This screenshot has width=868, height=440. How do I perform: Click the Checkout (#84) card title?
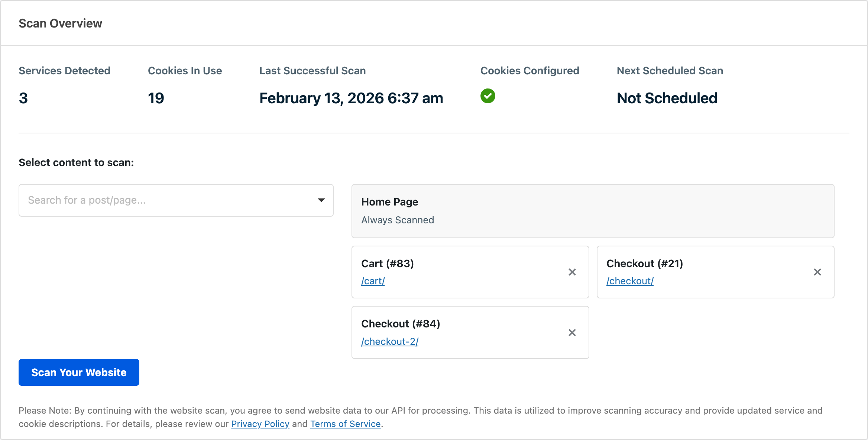pyautogui.click(x=401, y=324)
